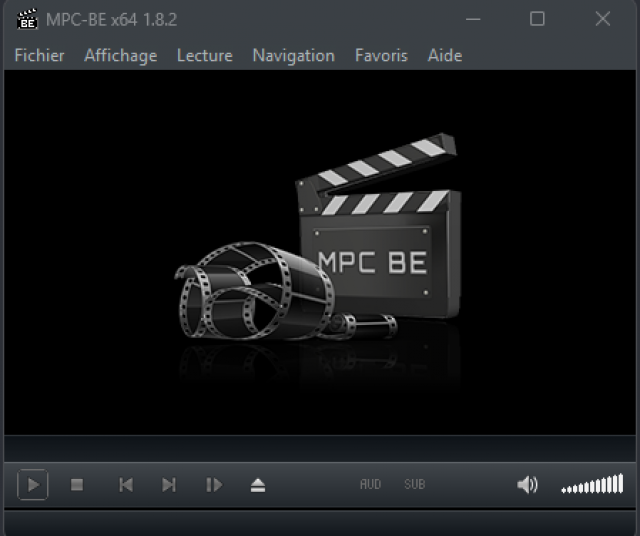640x536 pixels.
Task: Maximize the MPC-BE window
Action: (x=537, y=19)
